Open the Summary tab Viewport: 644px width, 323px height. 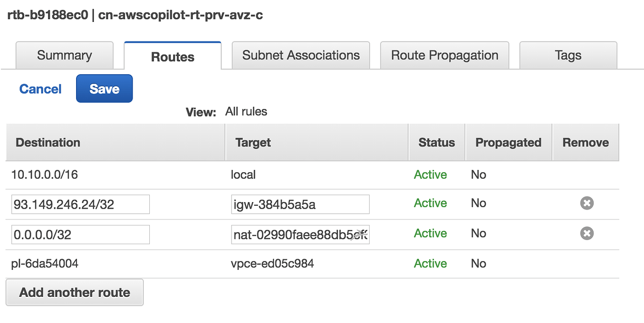64,56
